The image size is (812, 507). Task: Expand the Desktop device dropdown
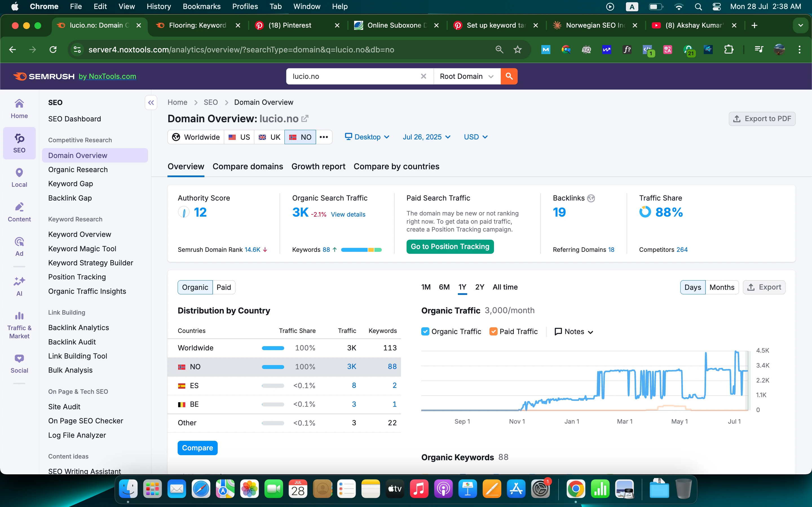tap(367, 137)
